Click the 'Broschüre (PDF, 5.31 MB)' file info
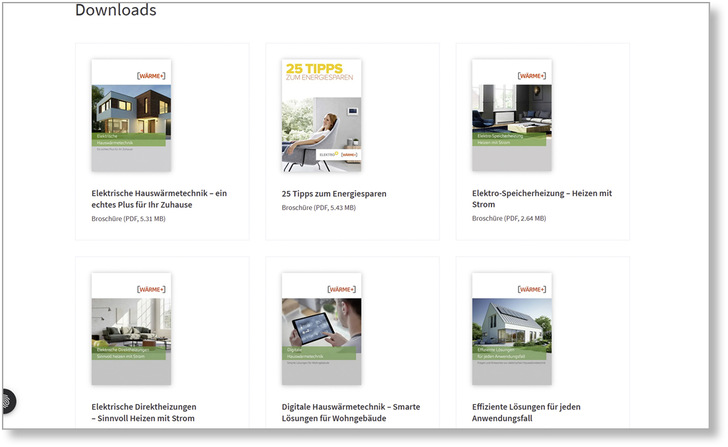The width and height of the screenshot is (728, 447). point(128,218)
